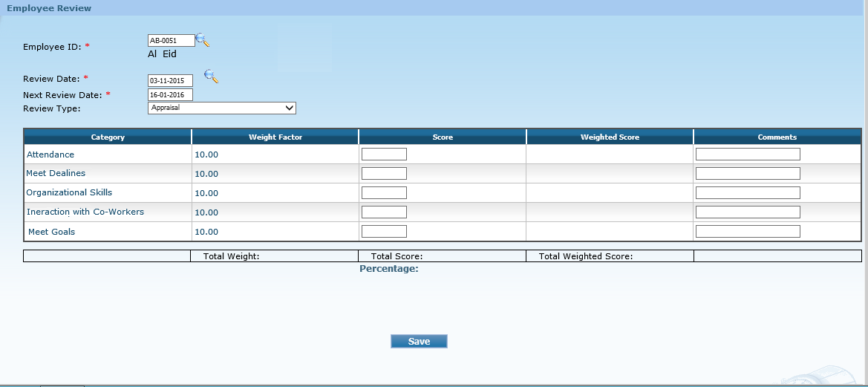Image resolution: width=868 pixels, height=387 pixels.
Task: Click the Meet Goals comments field
Action: click(747, 232)
